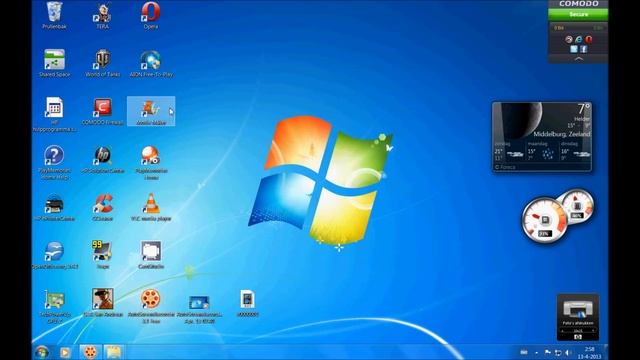Switch to film reel recorder taskbar button

(90, 352)
